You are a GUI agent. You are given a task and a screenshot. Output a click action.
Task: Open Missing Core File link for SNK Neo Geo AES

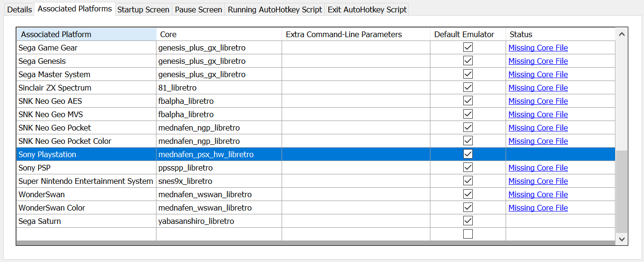538,101
